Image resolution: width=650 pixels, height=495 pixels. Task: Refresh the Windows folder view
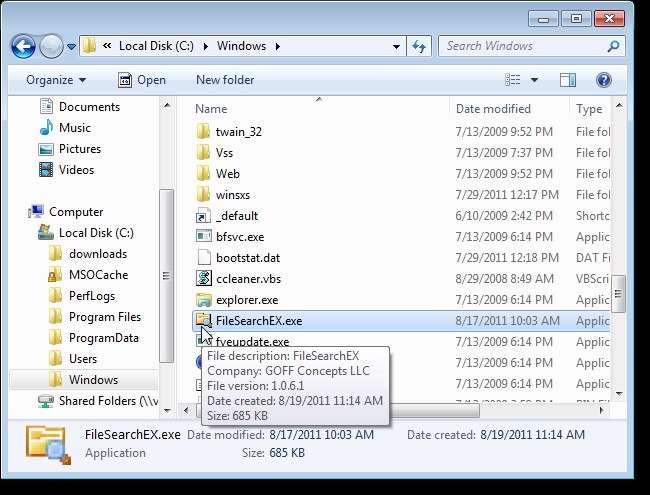(419, 46)
